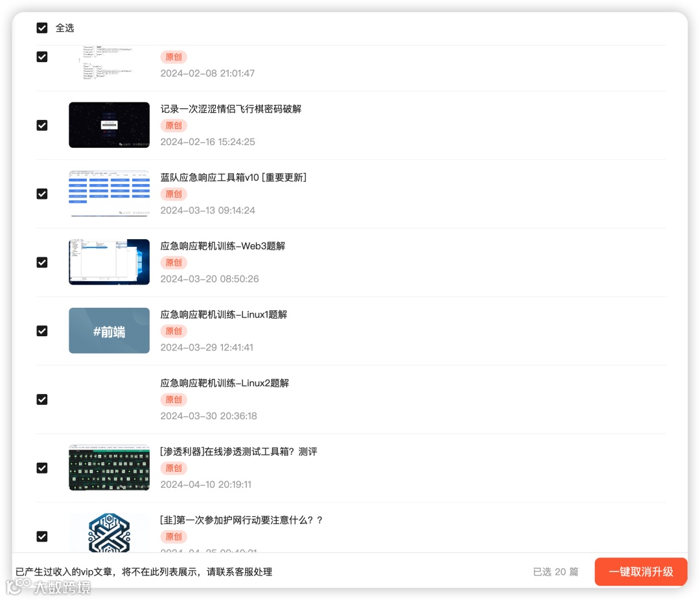Uncheck the 在线渗透测试工具箱 article checkbox
This screenshot has width=700, height=600.
pyautogui.click(x=42, y=468)
